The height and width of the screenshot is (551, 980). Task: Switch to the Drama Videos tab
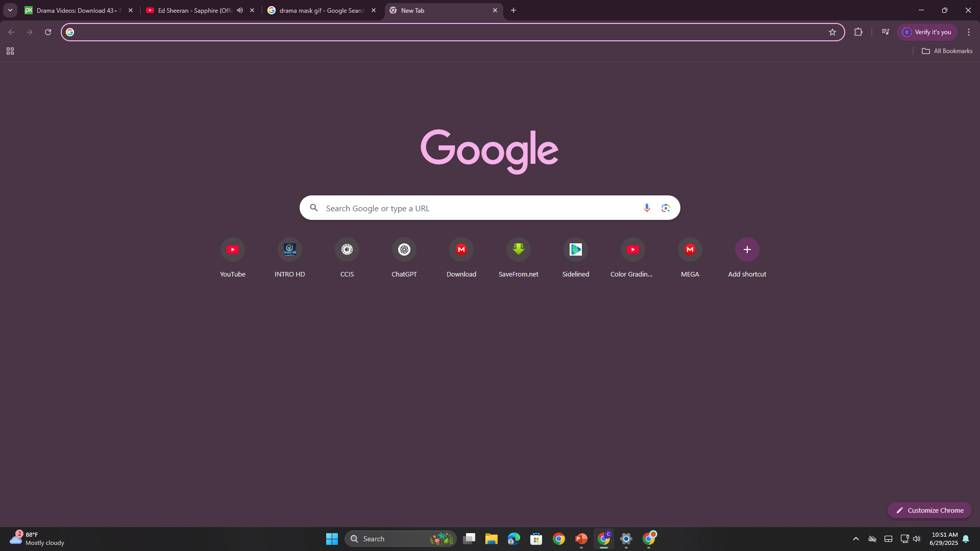click(79, 10)
